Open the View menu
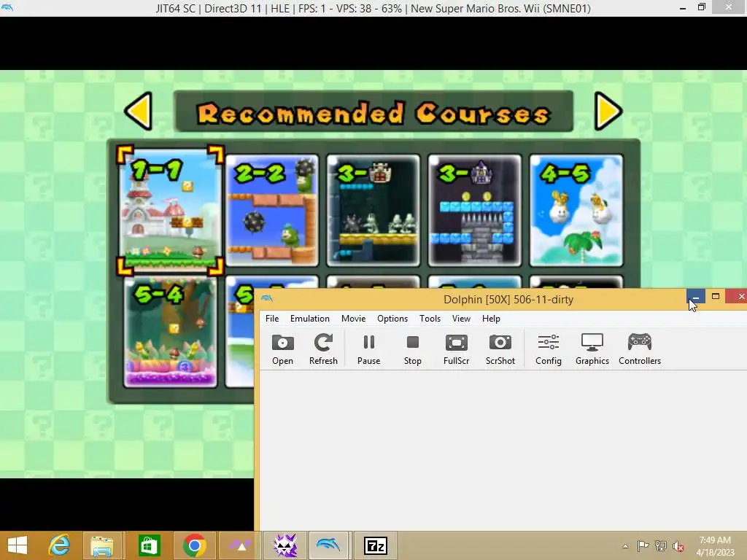747x560 pixels. [x=461, y=319]
